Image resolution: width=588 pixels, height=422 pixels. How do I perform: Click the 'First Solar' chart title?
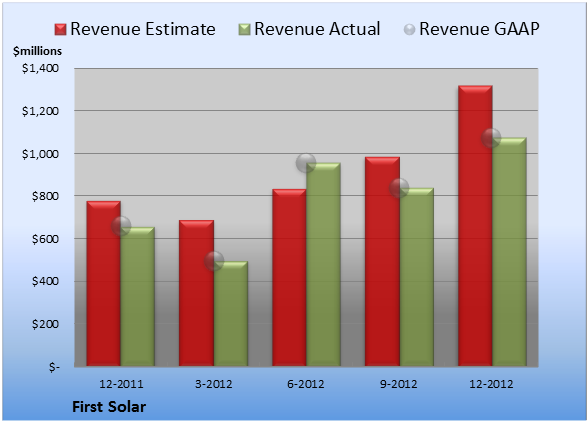pyautogui.click(x=109, y=407)
